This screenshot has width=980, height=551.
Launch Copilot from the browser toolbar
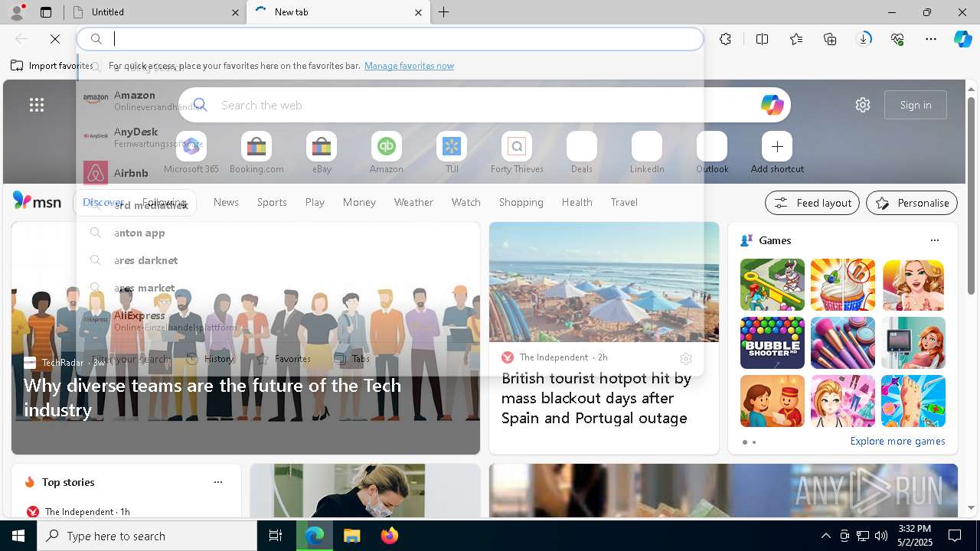962,39
